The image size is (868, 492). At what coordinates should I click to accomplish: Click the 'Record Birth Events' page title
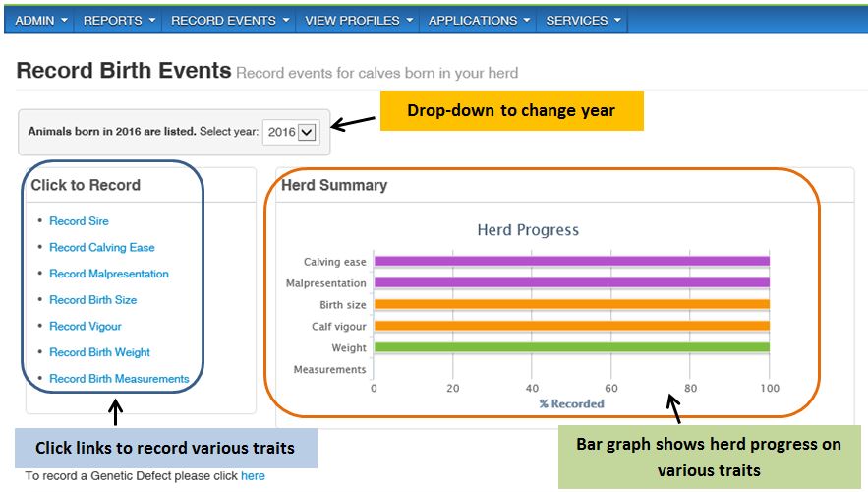[124, 71]
